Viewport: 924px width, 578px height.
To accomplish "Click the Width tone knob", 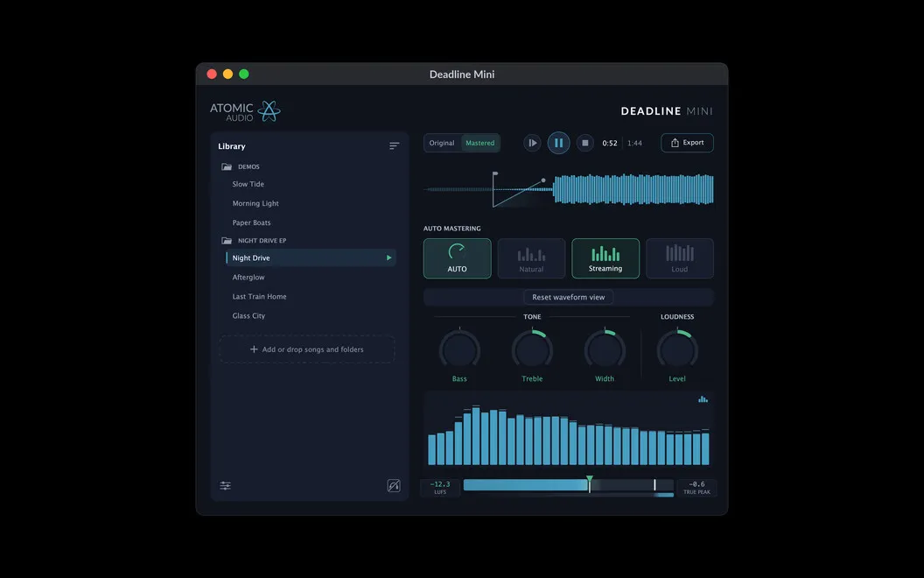I will [x=605, y=350].
